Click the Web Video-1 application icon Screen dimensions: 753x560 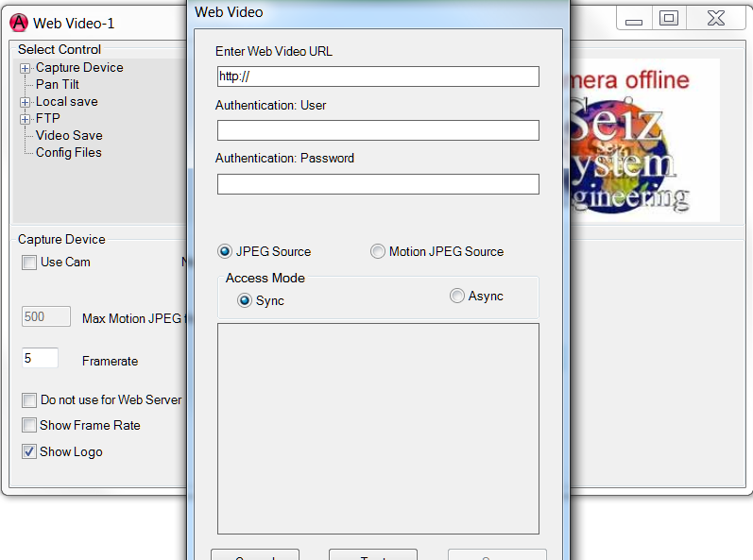coord(19,23)
